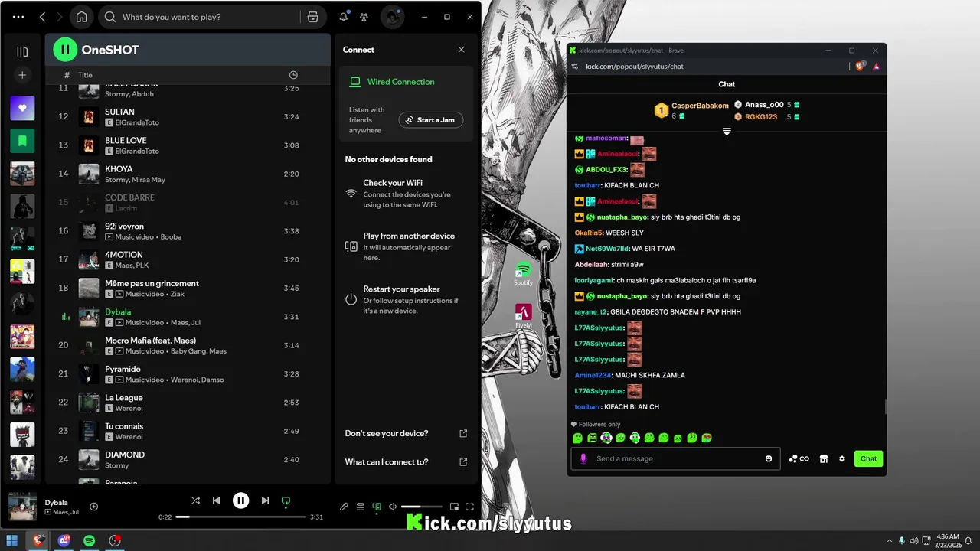Open the Queue view icon
The height and width of the screenshot is (551, 980).
(x=360, y=507)
